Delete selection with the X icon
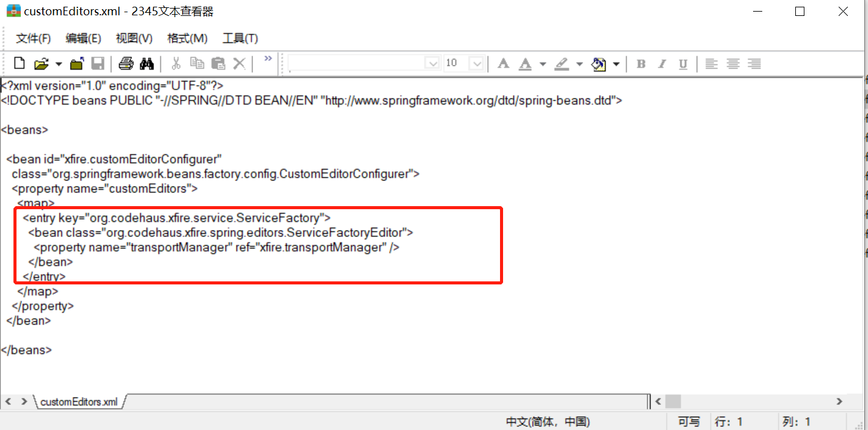Viewport: 868px width, 430px height. [x=240, y=64]
